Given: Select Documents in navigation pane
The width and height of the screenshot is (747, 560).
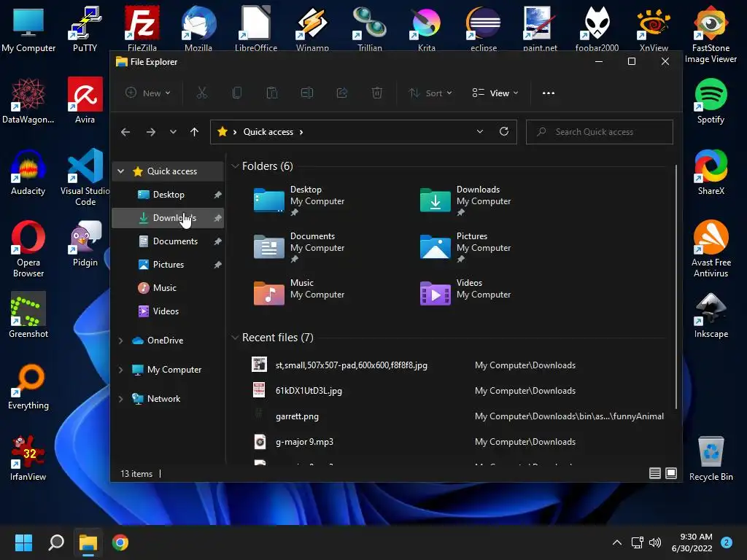Looking at the screenshot, I should click(x=168, y=241).
